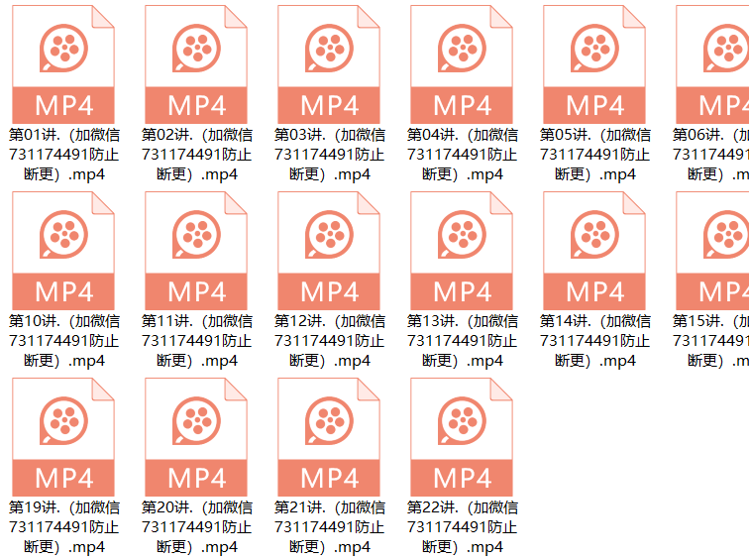Click the file name starting 第10讲
Viewport: 749px width, 560px height.
pos(64,341)
